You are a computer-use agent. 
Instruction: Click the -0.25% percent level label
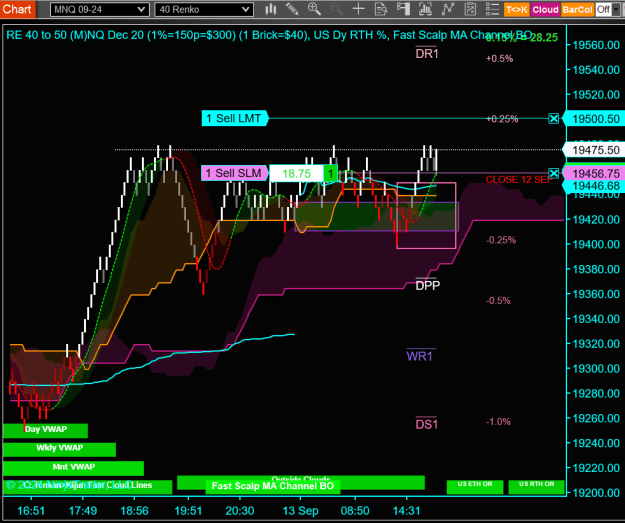(x=501, y=240)
